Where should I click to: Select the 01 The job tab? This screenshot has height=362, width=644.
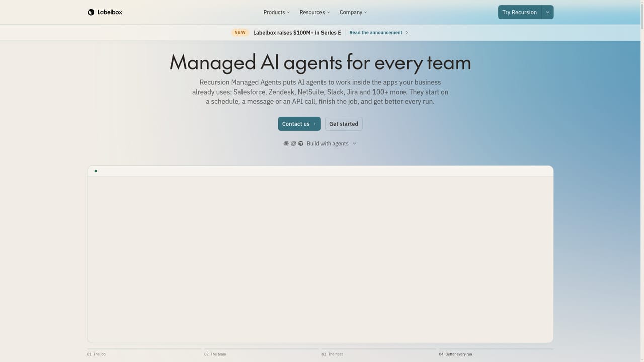(144, 352)
